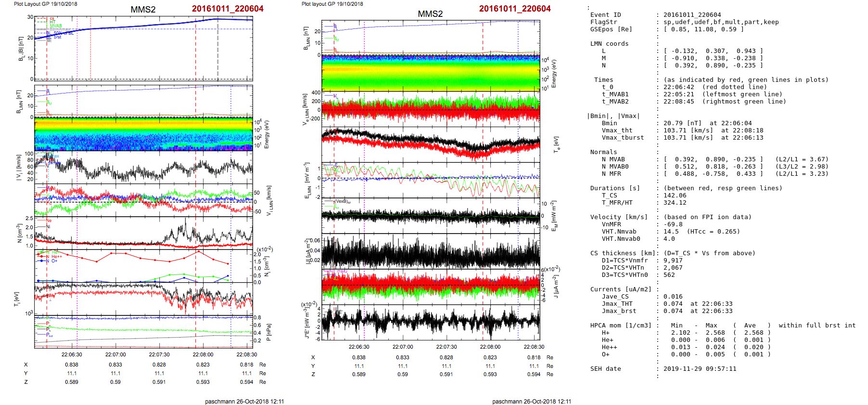
Task: Click the 'Plot layout GP 19/10/2018' label above the right plot
Action: click(x=332, y=4)
